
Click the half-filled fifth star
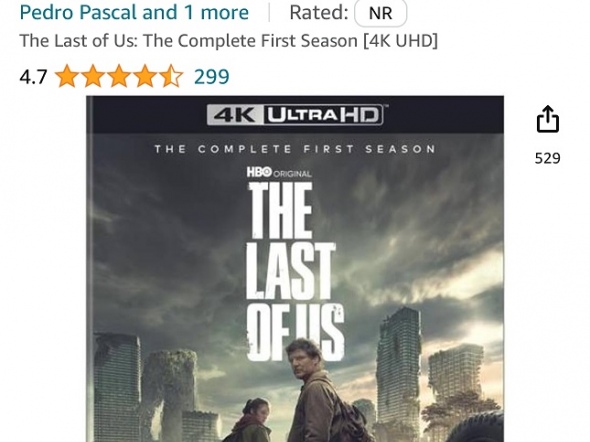point(171,76)
